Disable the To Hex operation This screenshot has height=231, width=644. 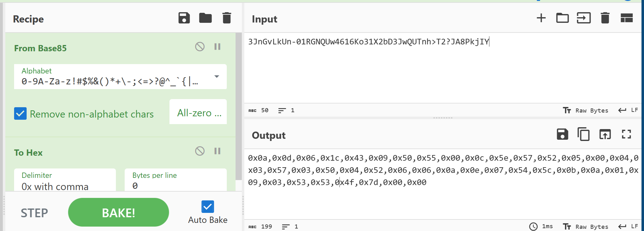pos(200,151)
